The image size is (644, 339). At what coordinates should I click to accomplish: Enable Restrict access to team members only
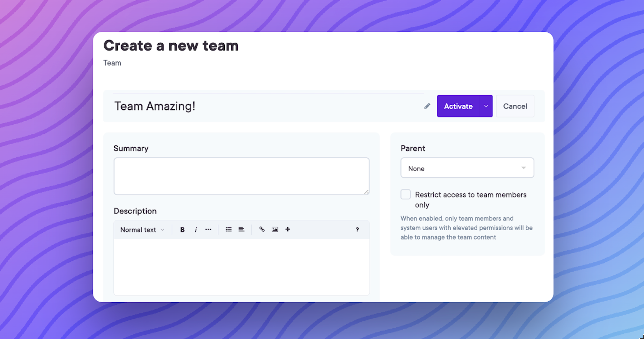pyautogui.click(x=406, y=194)
